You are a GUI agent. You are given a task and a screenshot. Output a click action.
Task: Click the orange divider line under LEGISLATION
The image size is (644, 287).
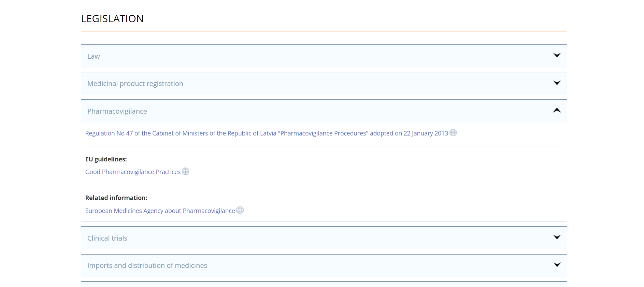point(324,31)
